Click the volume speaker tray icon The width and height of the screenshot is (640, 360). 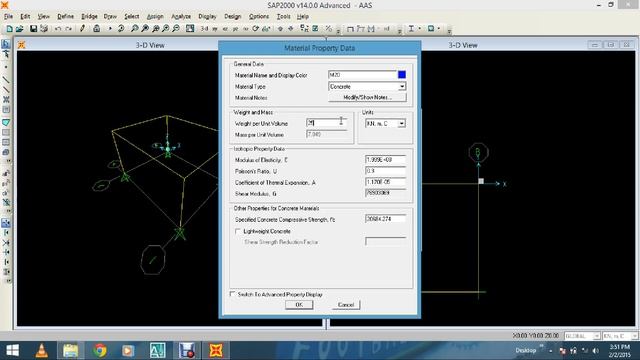[596, 351]
